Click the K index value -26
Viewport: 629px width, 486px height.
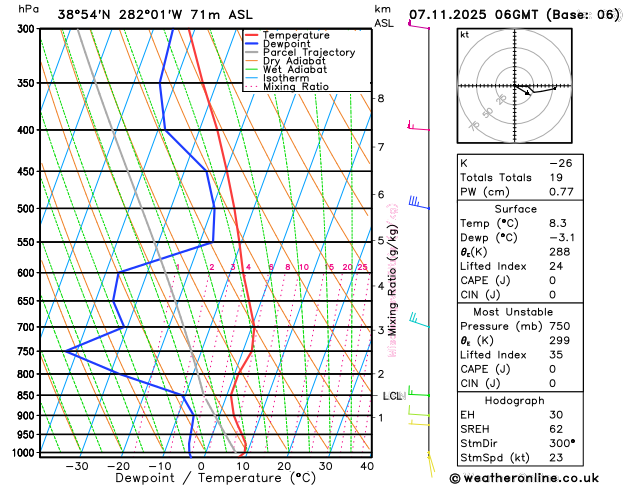[x=560, y=163]
